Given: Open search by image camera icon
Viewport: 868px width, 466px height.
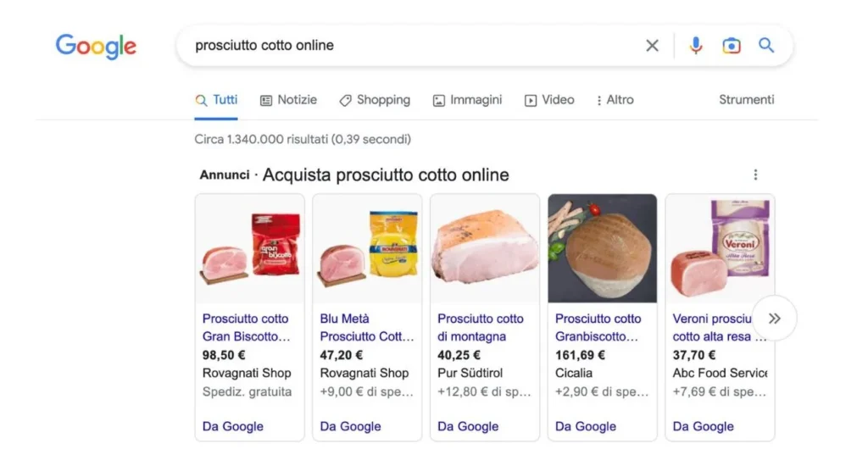Looking at the screenshot, I should (731, 46).
